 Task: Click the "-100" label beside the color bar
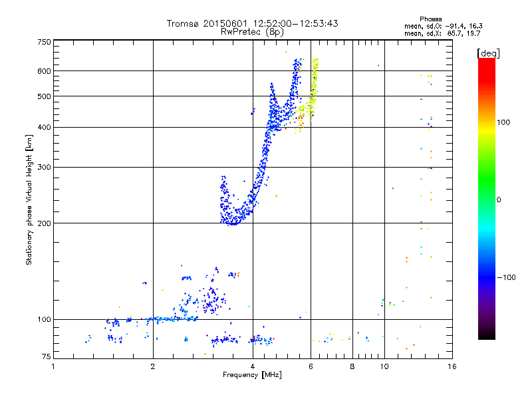506,277
